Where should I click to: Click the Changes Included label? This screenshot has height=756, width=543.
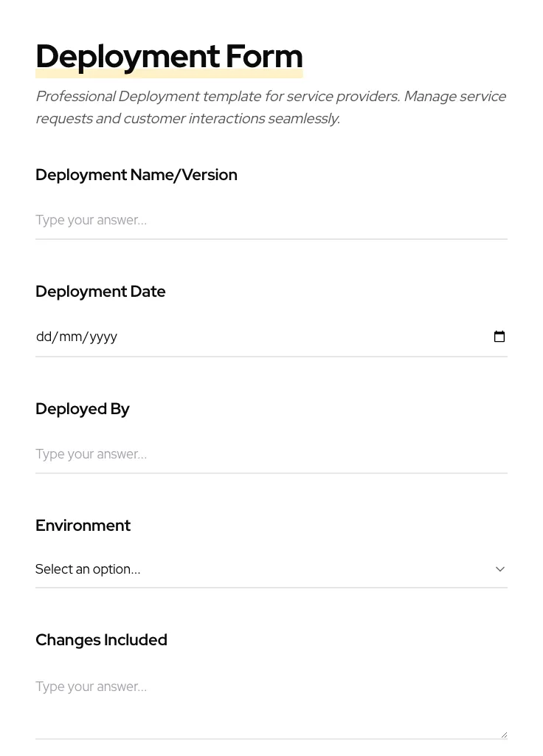[x=101, y=639]
